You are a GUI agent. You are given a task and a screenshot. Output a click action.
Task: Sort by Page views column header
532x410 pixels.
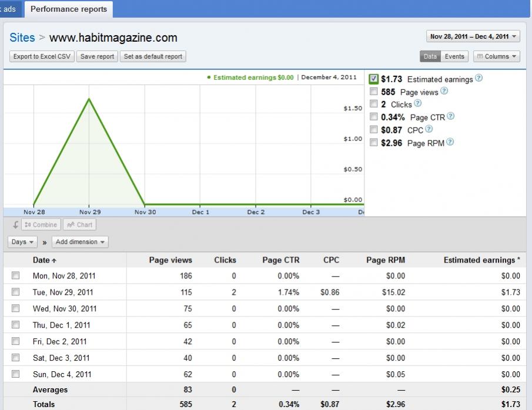pyautogui.click(x=170, y=260)
